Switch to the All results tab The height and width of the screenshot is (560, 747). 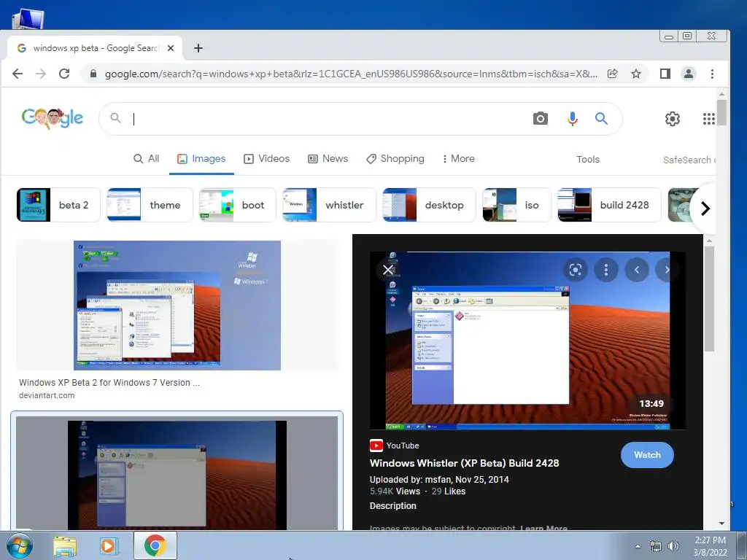[146, 158]
